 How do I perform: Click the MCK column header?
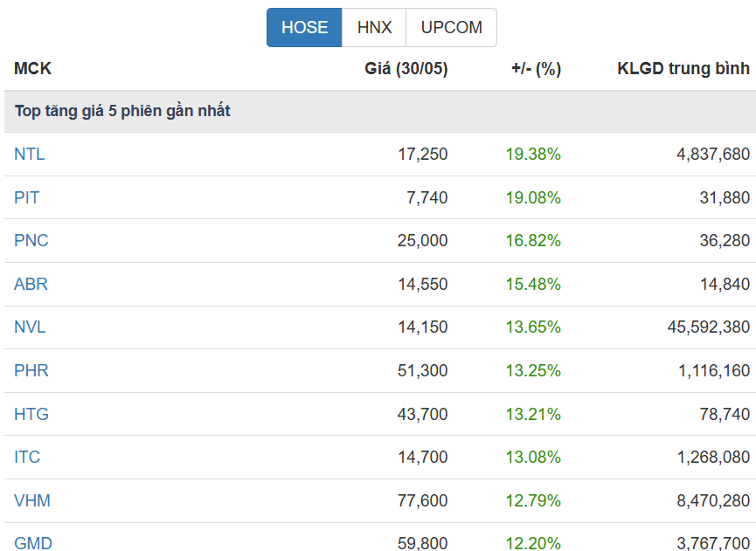coord(33,68)
